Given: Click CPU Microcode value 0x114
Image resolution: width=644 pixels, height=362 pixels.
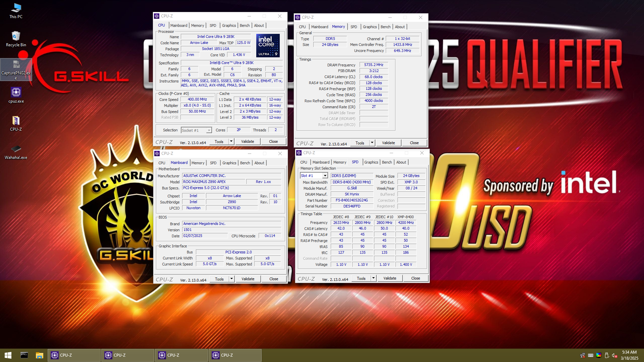Looking at the screenshot, I should coord(270,236).
